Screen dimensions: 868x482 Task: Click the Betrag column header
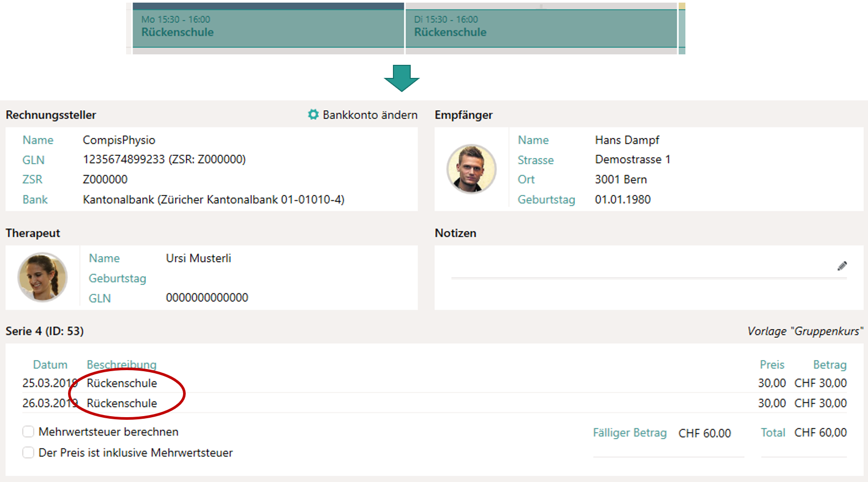(x=830, y=365)
